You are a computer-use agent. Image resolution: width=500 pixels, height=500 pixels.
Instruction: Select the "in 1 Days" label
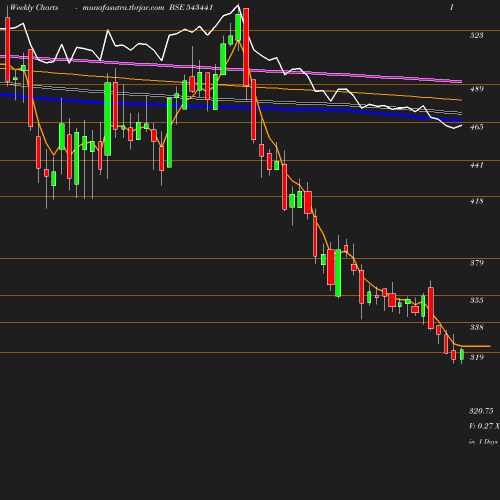tap(483, 442)
